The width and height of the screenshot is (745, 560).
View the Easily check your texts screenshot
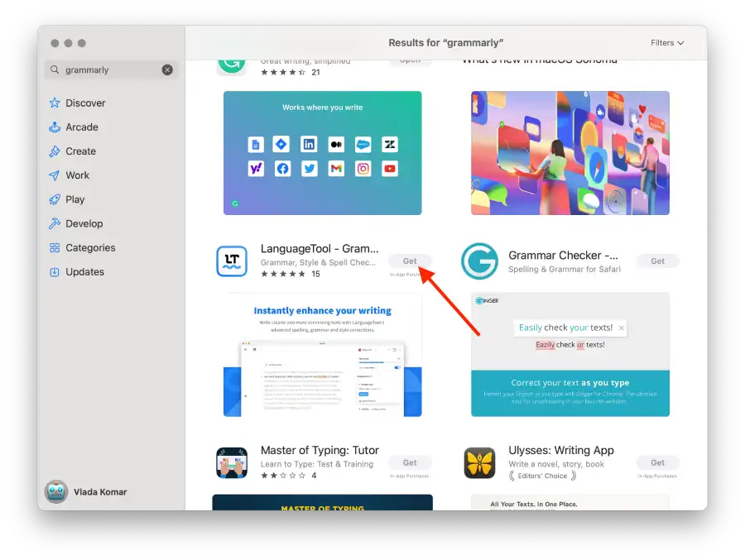coord(570,355)
